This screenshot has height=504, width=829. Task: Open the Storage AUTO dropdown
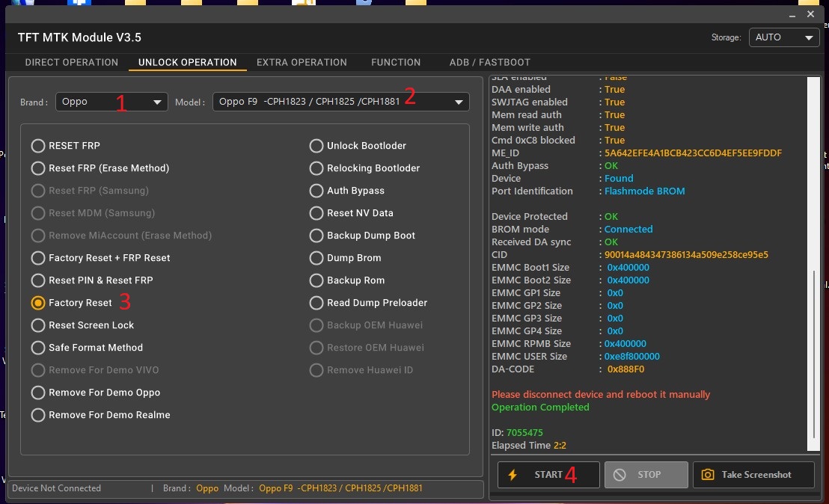click(x=784, y=37)
